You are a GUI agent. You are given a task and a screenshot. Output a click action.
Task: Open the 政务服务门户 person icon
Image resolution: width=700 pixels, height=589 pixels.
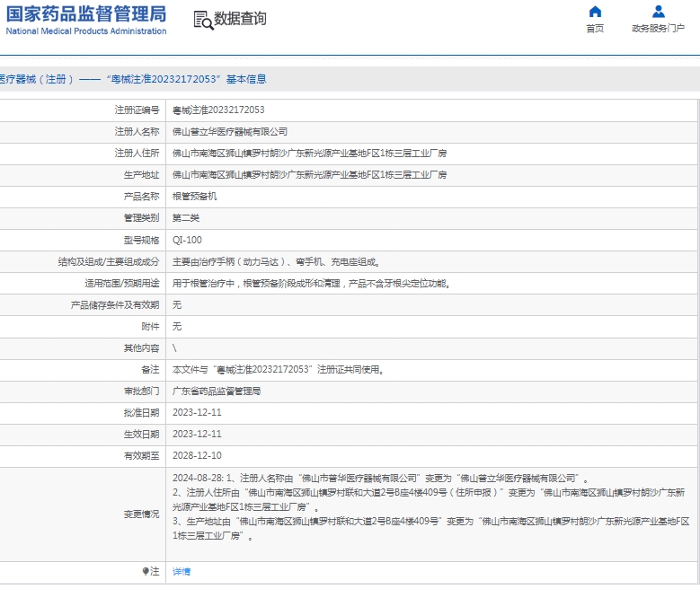(658, 12)
